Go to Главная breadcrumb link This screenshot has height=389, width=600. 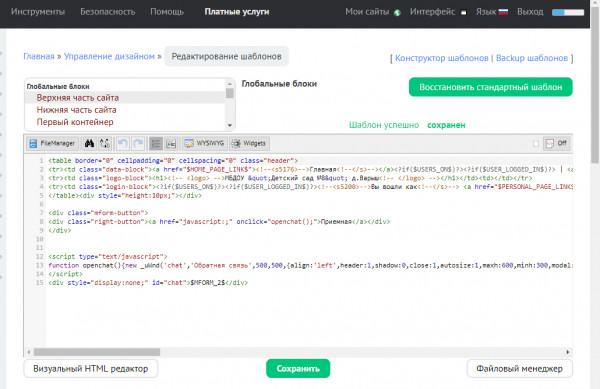(39, 56)
